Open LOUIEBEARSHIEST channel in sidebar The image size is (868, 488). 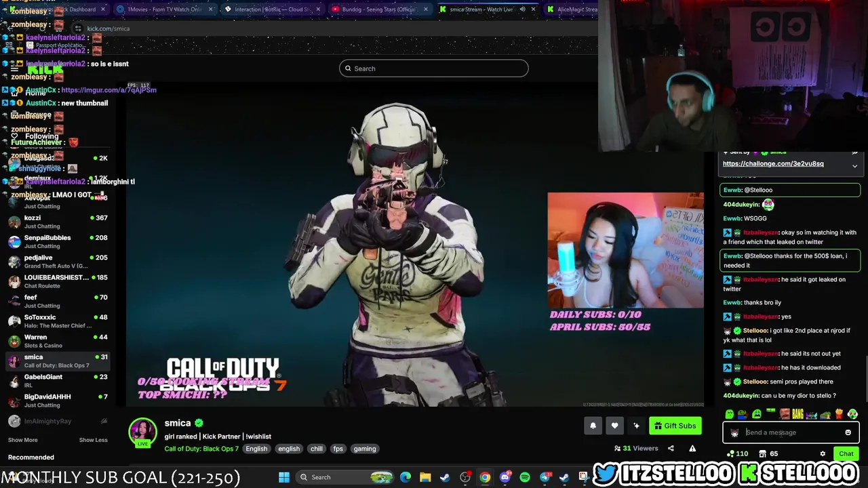(x=58, y=281)
